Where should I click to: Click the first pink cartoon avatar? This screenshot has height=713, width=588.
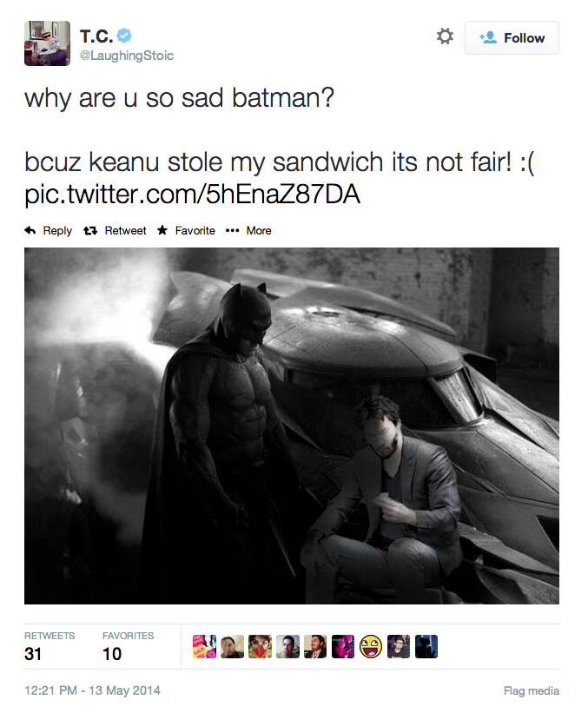click(204, 647)
